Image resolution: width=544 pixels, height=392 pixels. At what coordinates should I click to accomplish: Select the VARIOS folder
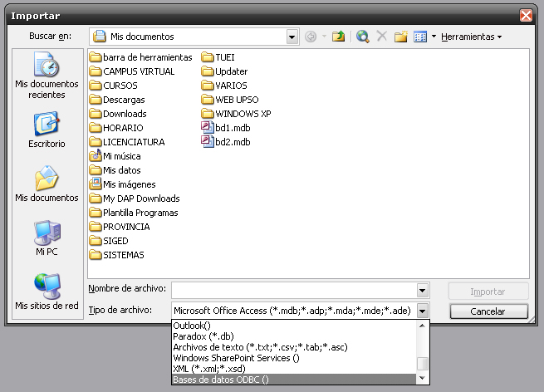click(224, 86)
